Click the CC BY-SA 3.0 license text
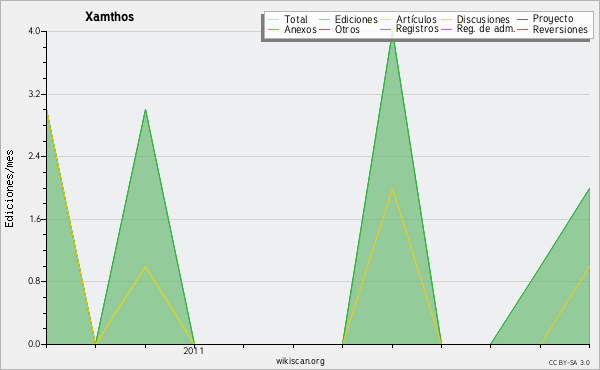 pos(569,363)
